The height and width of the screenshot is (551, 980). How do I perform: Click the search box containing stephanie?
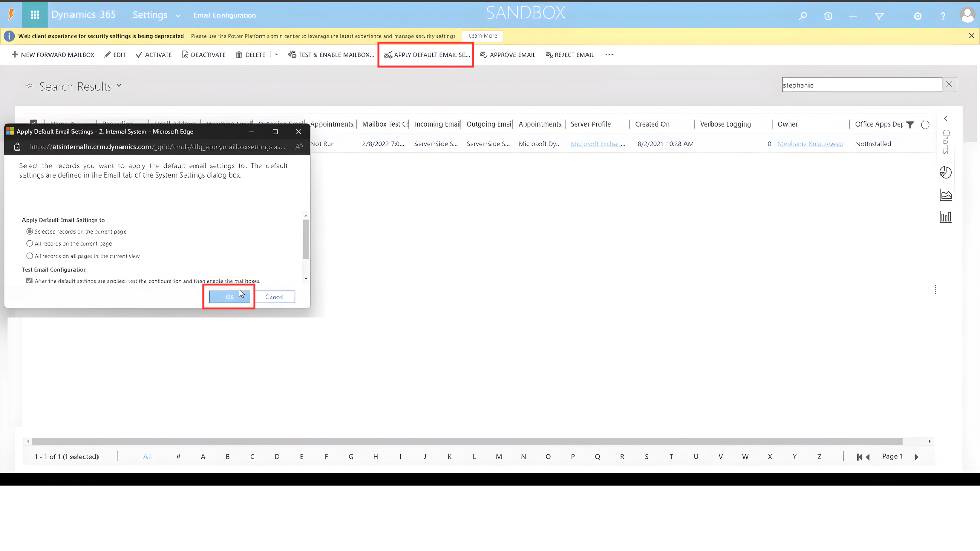pos(862,85)
